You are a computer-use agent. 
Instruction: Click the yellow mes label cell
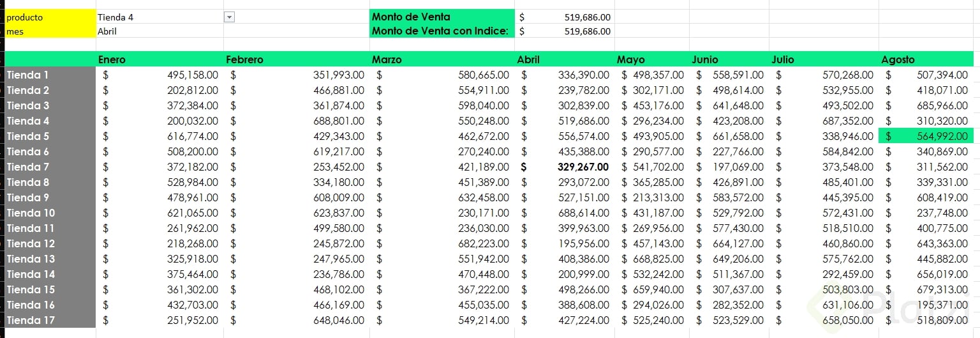[50, 31]
